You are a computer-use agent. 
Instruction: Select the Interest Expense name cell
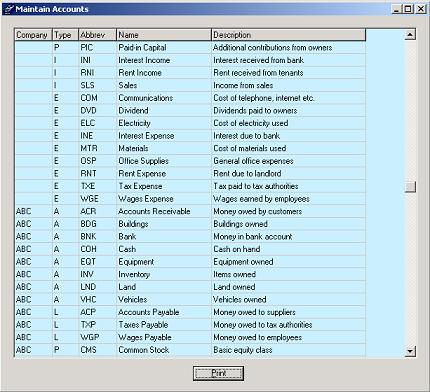pyautogui.click(x=164, y=136)
